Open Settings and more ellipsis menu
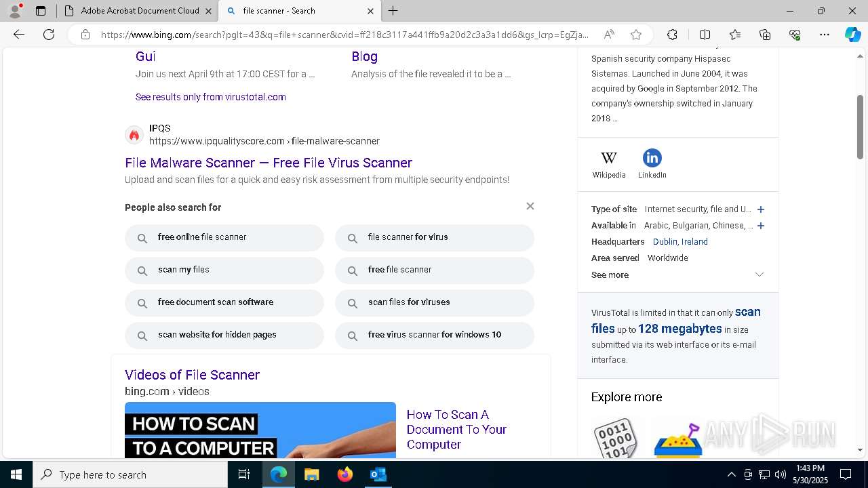 click(x=825, y=35)
